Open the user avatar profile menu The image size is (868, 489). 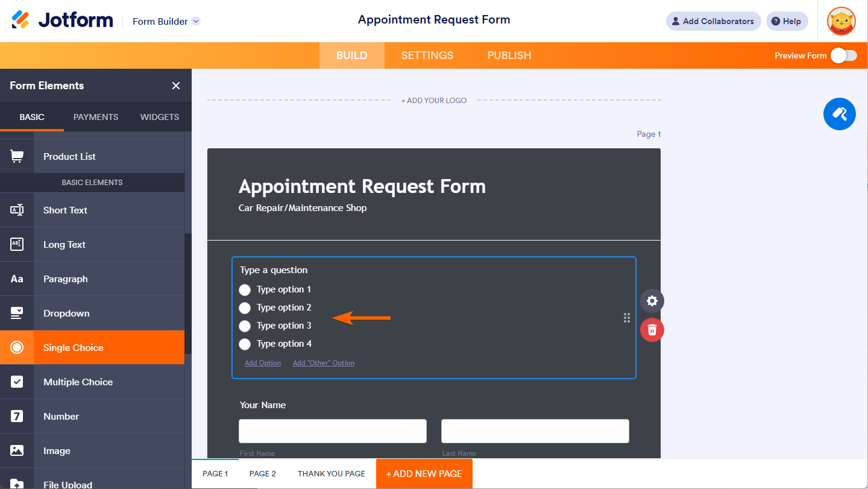click(x=841, y=21)
